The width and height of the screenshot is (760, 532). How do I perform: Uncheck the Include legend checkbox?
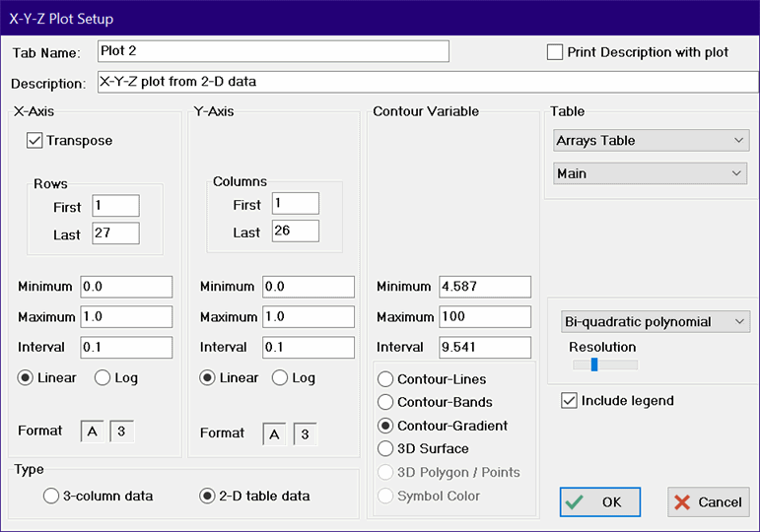[569, 401]
